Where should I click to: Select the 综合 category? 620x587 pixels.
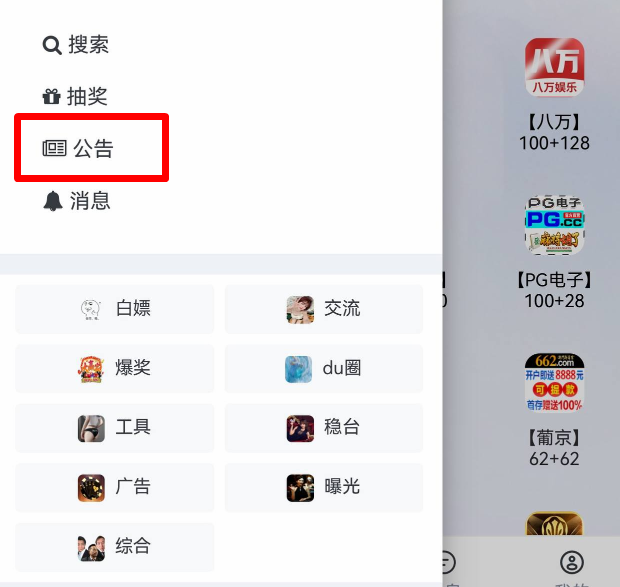click(x=115, y=547)
